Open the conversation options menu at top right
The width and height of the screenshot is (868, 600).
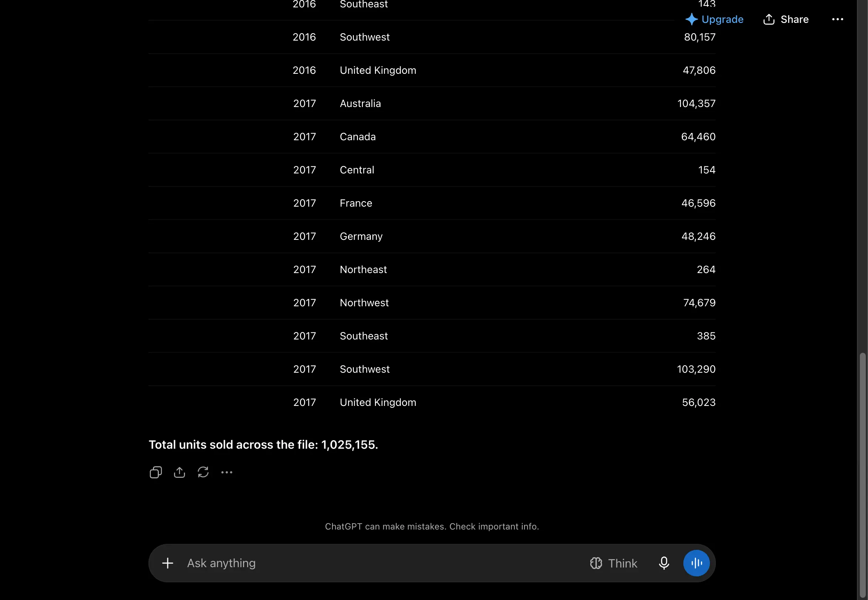point(837,19)
